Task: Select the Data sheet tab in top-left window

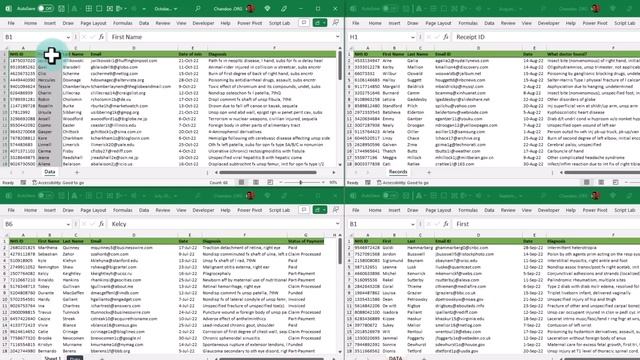Action: tap(50, 172)
